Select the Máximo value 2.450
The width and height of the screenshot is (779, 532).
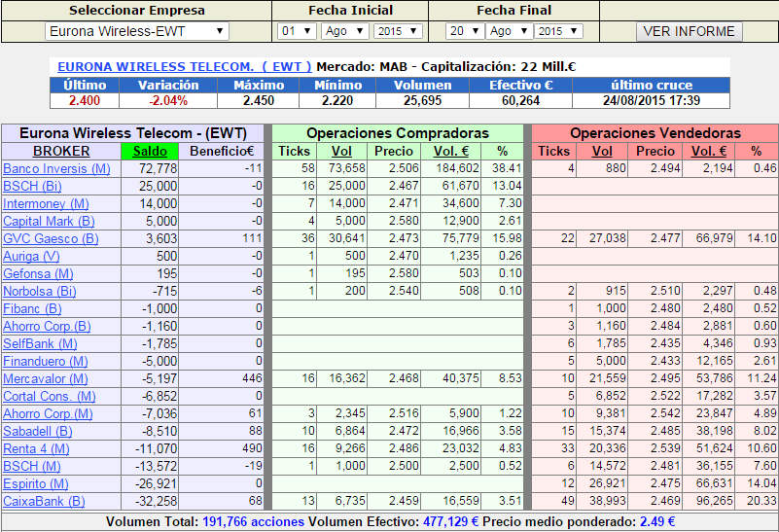tap(259, 101)
